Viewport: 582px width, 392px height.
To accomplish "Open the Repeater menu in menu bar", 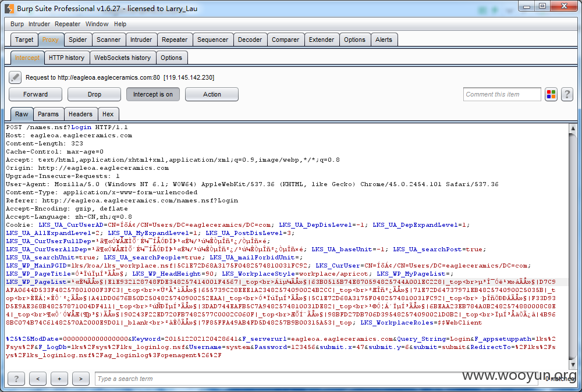I will click(68, 24).
